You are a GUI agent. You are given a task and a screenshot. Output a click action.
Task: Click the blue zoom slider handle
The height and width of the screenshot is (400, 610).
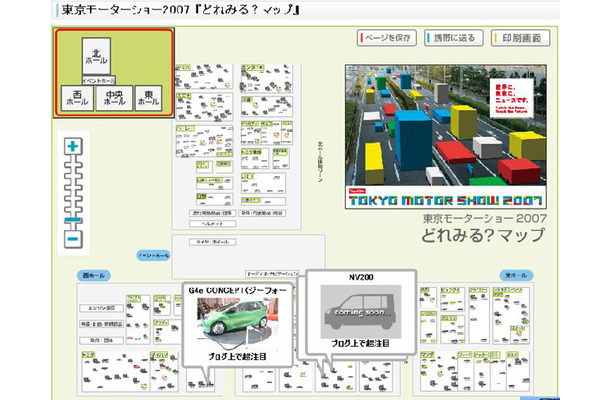(73, 220)
